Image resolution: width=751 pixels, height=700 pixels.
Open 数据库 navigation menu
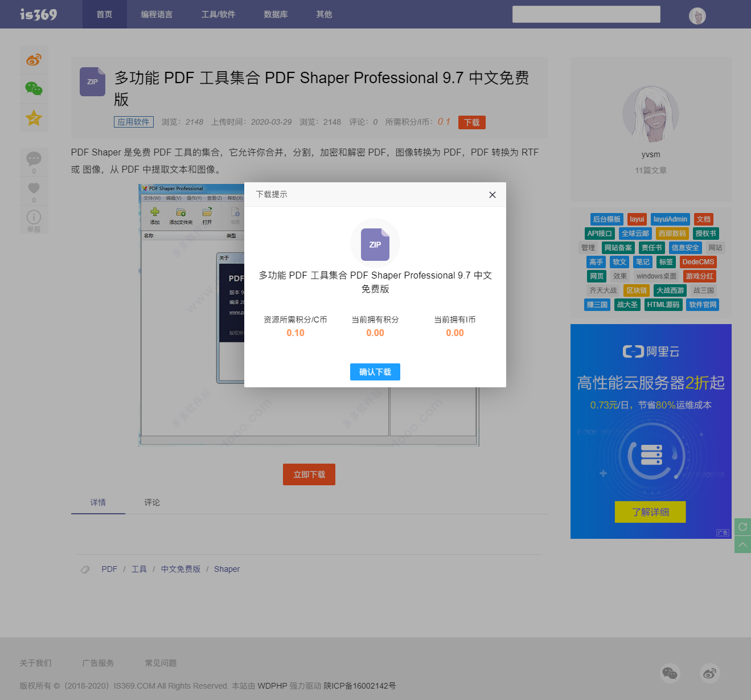276,14
